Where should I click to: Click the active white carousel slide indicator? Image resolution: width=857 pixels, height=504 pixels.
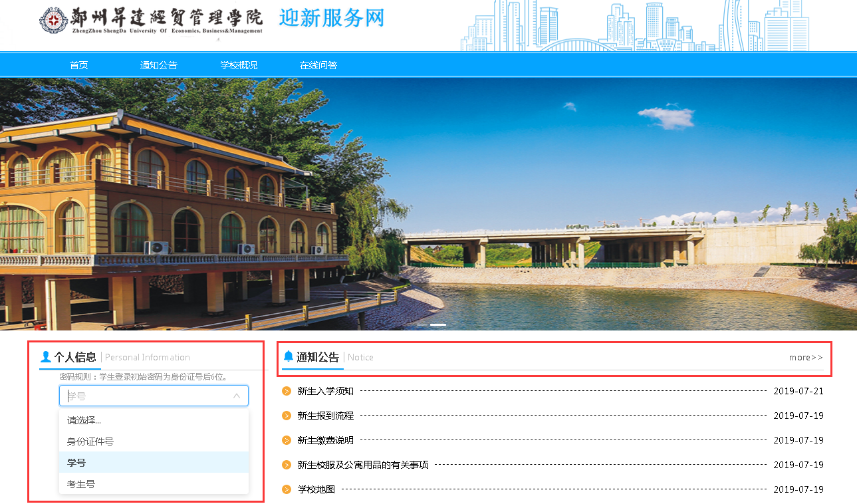click(437, 324)
